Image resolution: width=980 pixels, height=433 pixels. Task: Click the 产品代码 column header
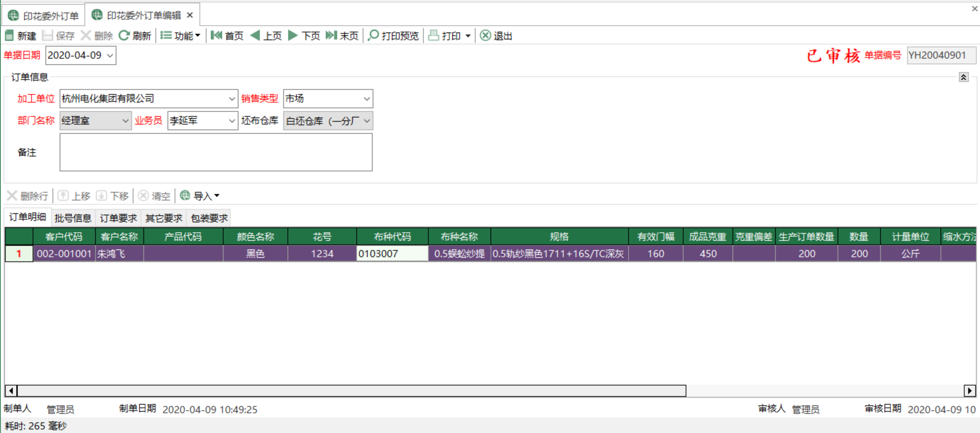[183, 236]
